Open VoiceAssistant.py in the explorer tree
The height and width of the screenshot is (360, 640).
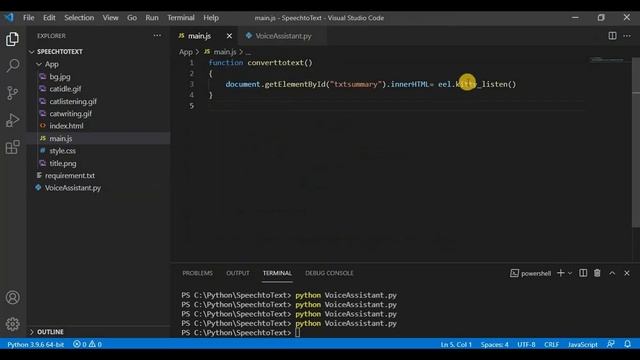pos(73,188)
